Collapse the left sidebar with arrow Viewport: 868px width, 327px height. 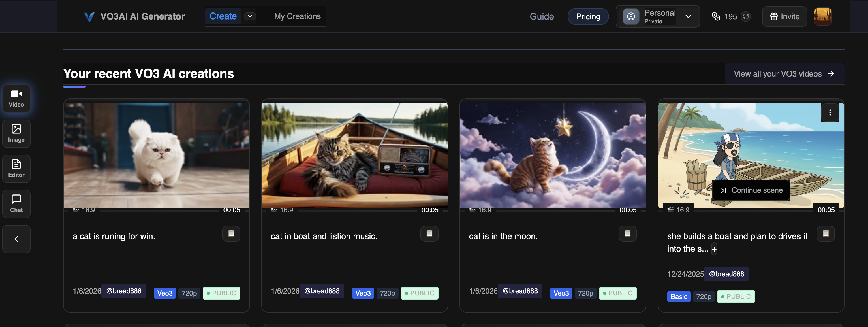[x=16, y=239]
